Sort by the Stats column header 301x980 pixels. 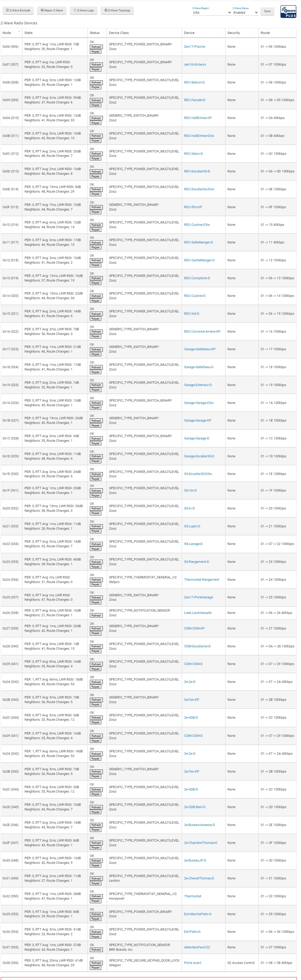[55, 33]
